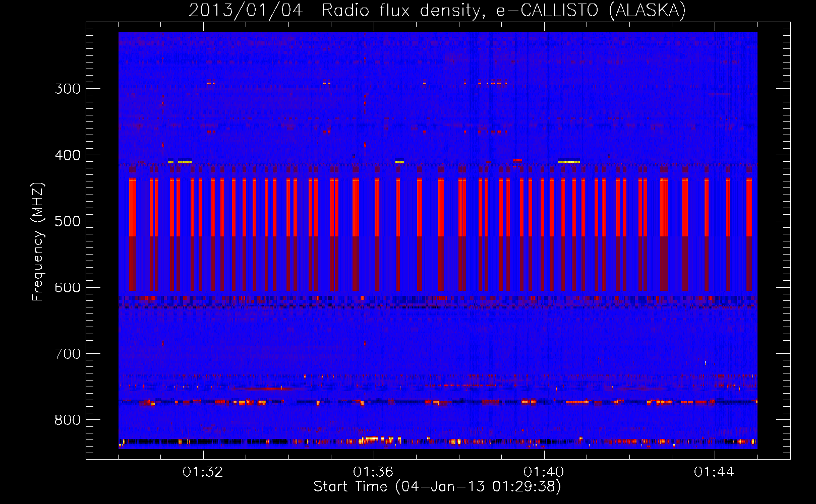Click the 01:32 time tick label

click(x=203, y=472)
